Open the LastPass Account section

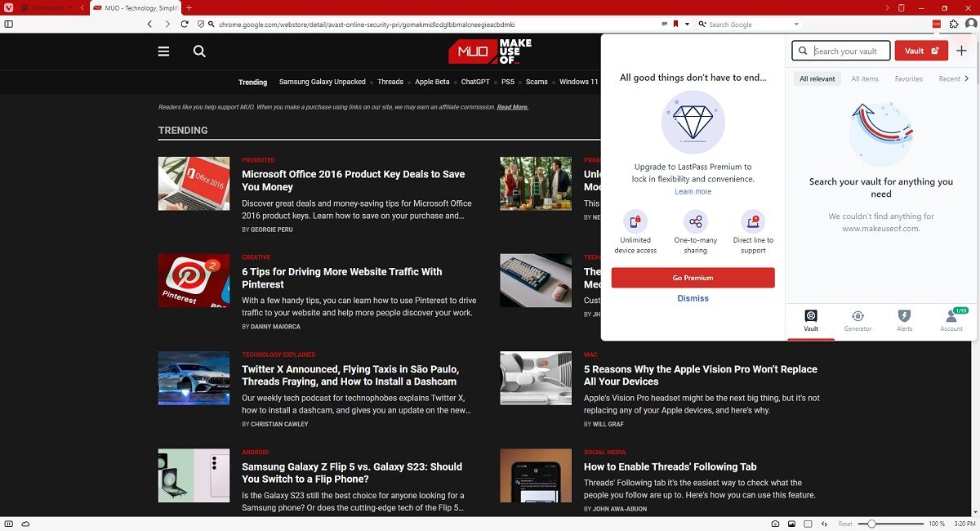[951, 320]
